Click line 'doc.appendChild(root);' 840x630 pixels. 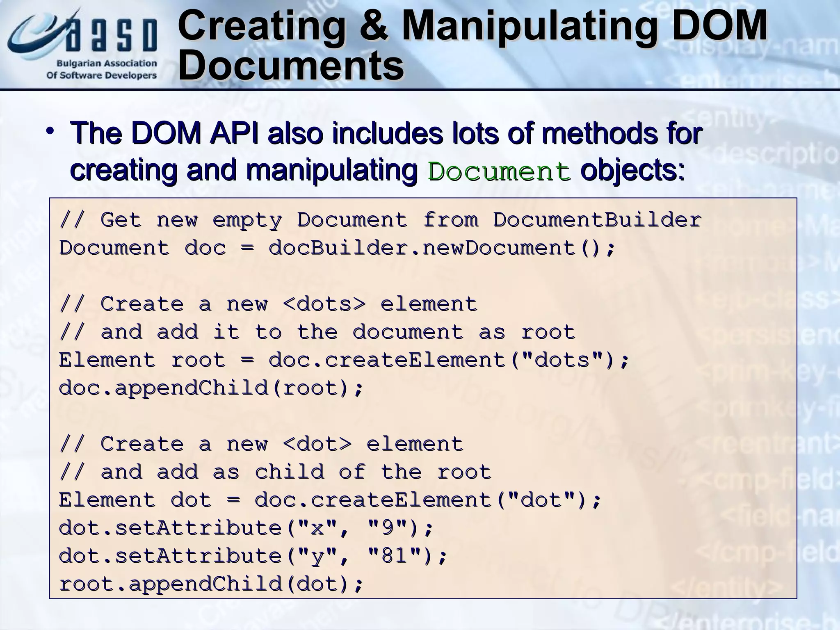212,388
